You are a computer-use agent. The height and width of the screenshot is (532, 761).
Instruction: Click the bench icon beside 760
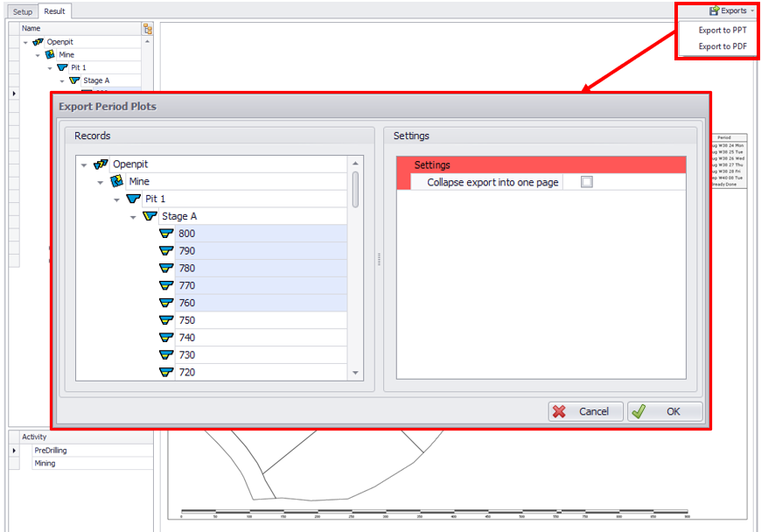click(166, 303)
